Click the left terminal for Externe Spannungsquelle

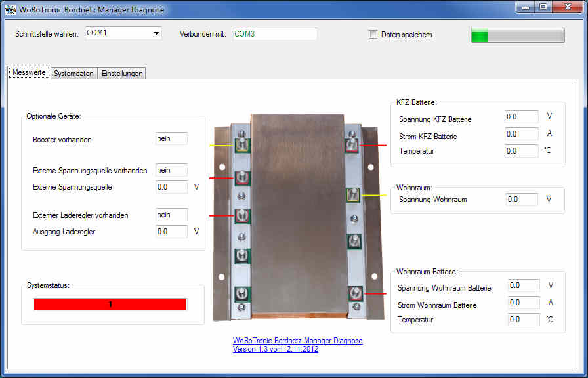242,177
